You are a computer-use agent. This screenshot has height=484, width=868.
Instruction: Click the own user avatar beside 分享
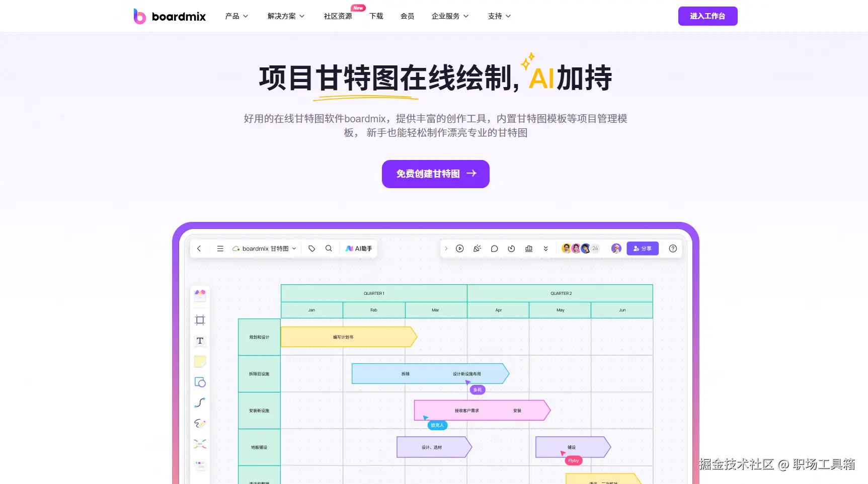(x=616, y=249)
